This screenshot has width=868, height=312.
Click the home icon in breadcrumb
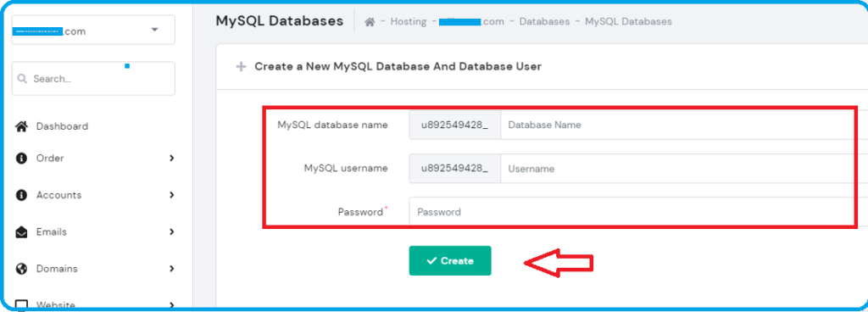(x=370, y=22)
